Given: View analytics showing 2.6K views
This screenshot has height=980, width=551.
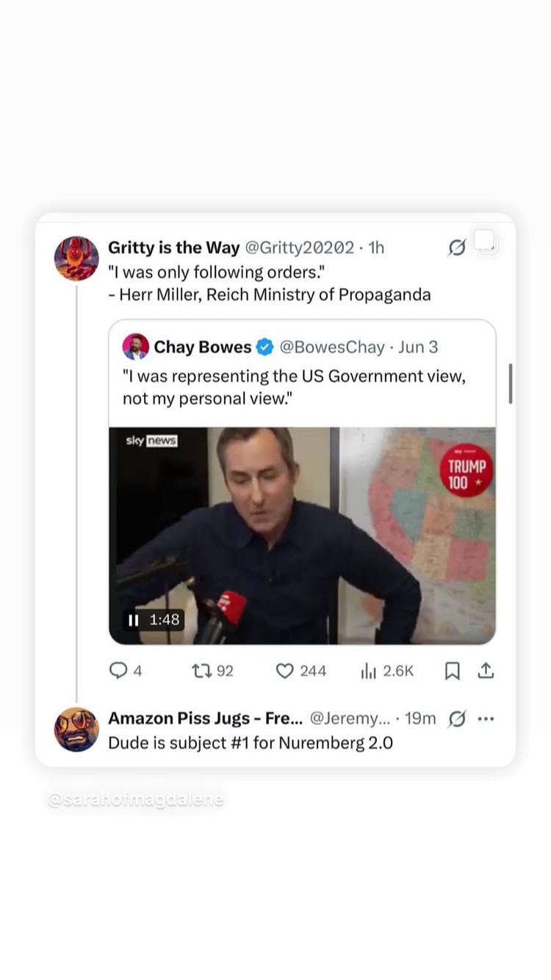Looking at the screenshot, I should pos(387,670).
